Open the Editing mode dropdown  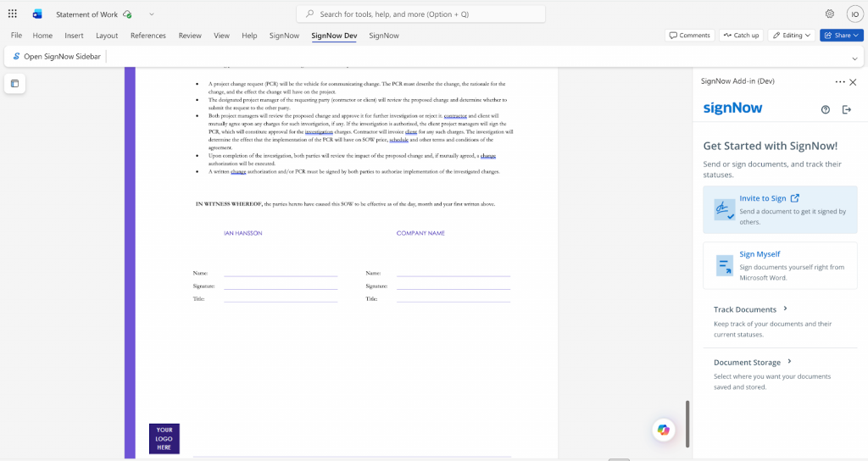pos(791,36)
